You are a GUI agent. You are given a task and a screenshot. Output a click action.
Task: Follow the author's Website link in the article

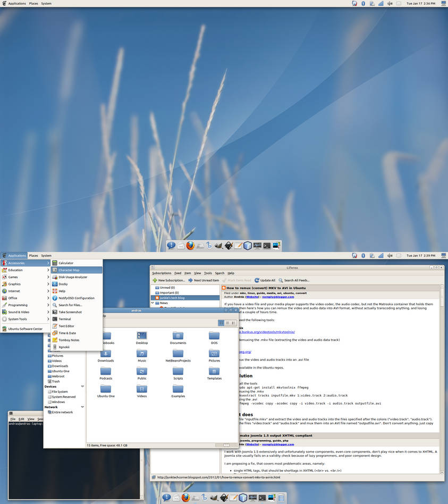click(252, 297)
